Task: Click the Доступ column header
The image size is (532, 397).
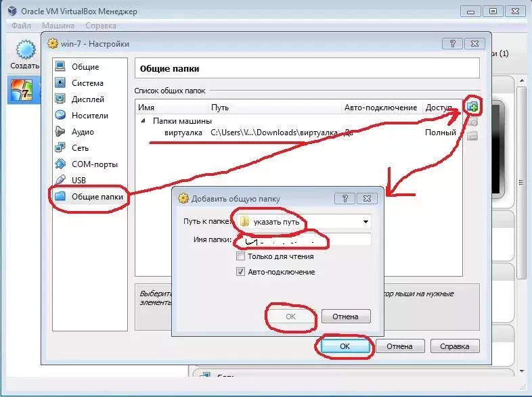Action: coord(442,107)
